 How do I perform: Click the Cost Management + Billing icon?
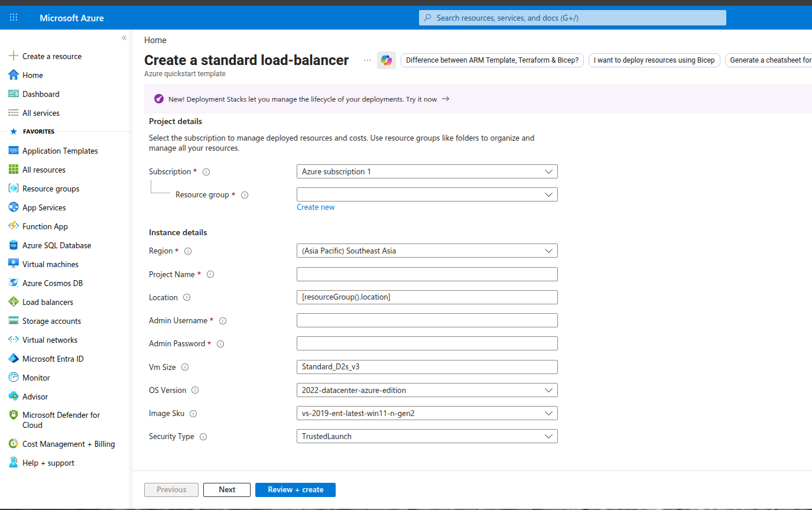tap(13, 444)
